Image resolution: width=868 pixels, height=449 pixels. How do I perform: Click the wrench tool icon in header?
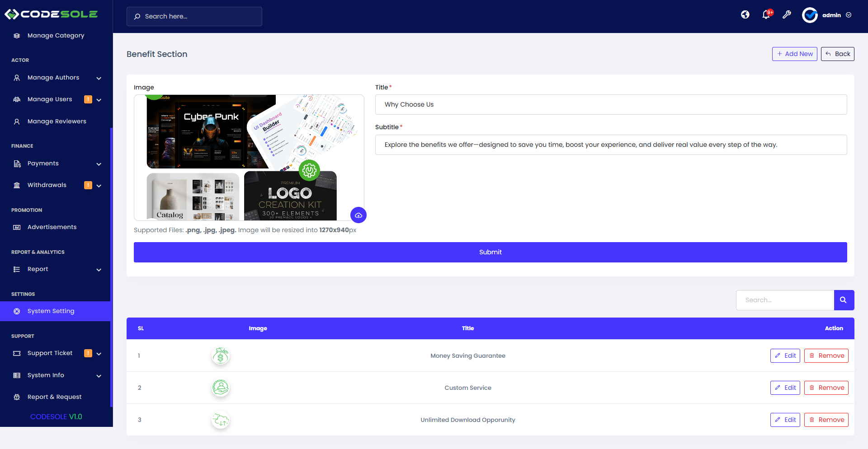click(787, 15)
